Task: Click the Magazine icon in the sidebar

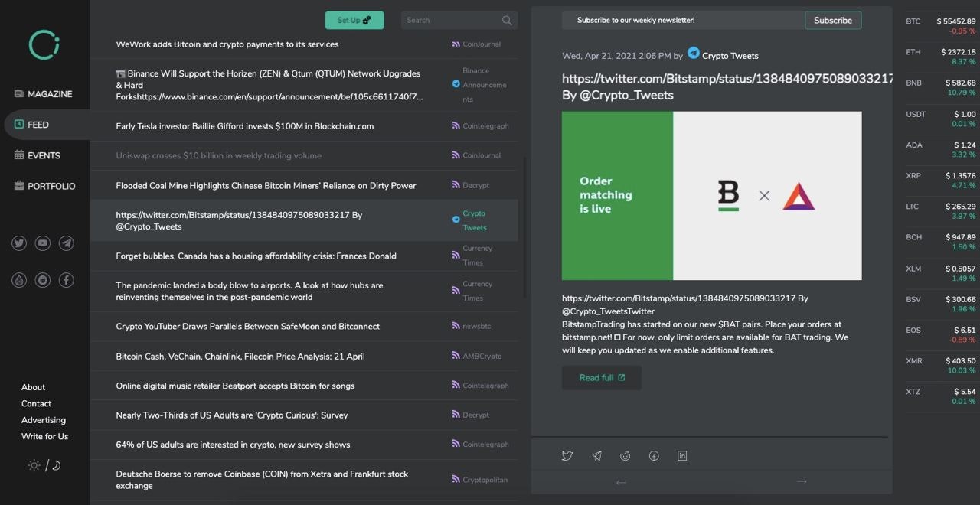Action: pyautogui.click(x=19, y=93)
